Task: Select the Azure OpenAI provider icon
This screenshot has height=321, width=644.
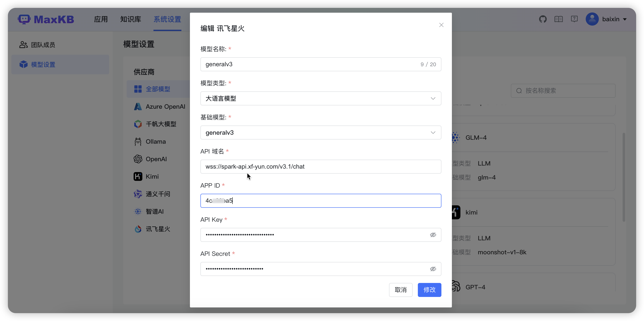Action: click(x=138, y=106)
